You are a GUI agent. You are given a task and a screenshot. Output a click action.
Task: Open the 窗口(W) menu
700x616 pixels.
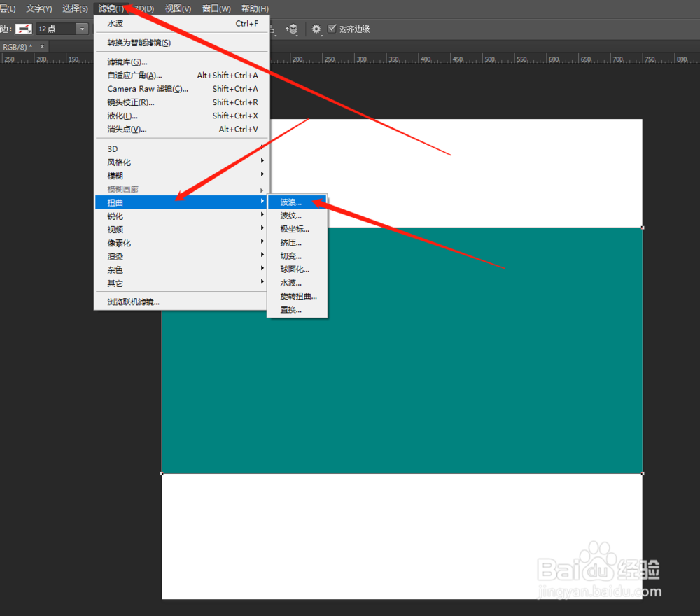click(216, 8)
